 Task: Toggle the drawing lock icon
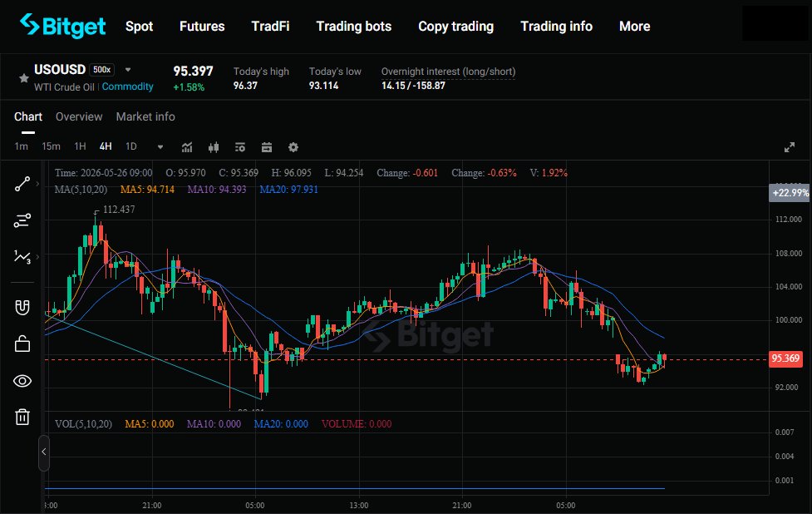pos(22,344)
